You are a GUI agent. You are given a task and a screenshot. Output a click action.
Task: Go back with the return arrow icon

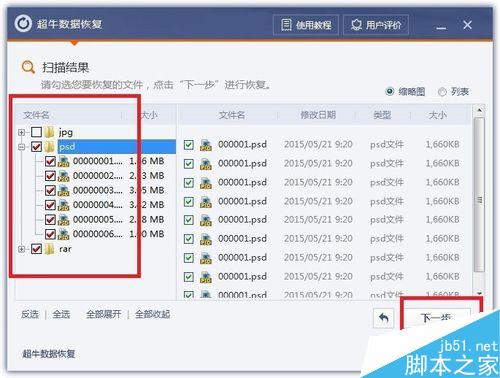pos(384,318)
